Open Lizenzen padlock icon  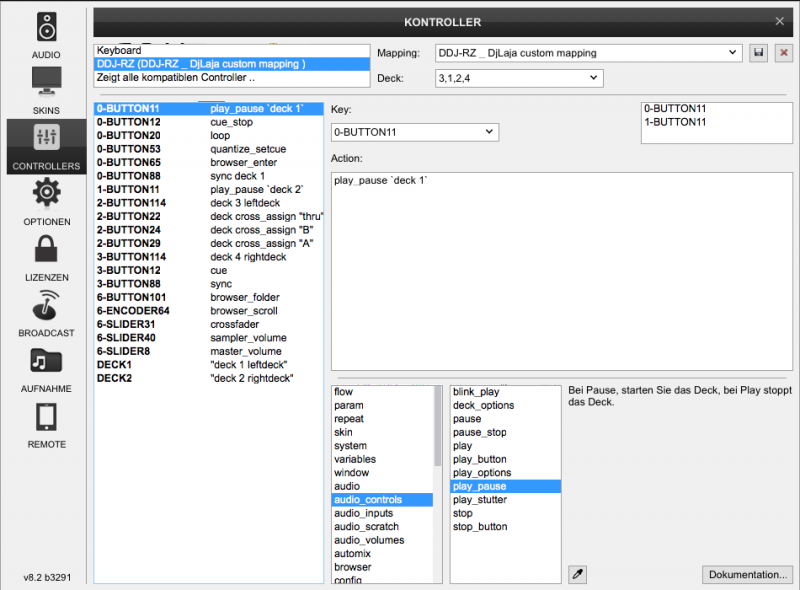pos(46,249)
